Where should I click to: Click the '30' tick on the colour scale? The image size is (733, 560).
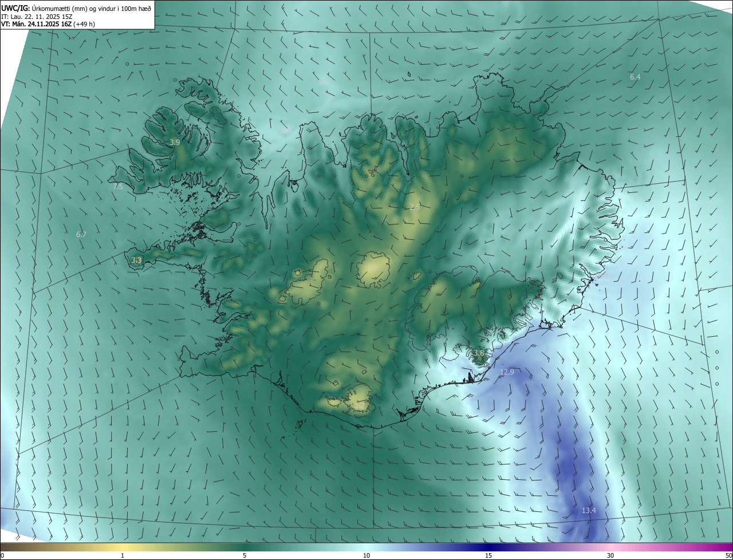(610, 555)
